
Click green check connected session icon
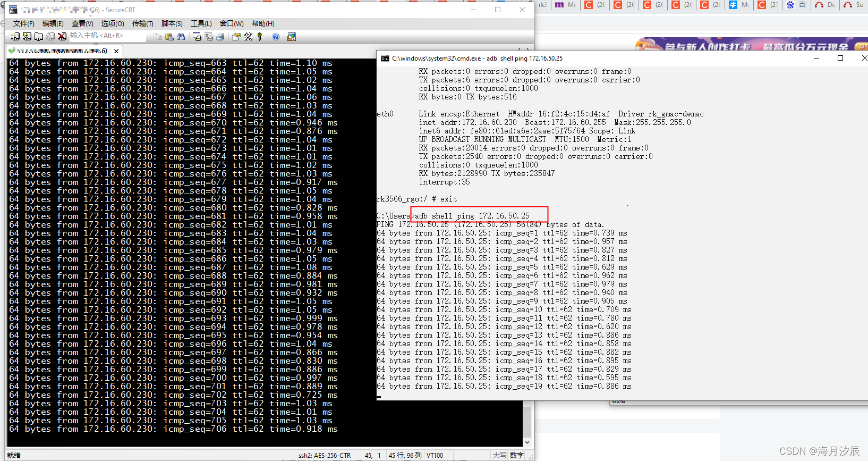pos(12,51)
